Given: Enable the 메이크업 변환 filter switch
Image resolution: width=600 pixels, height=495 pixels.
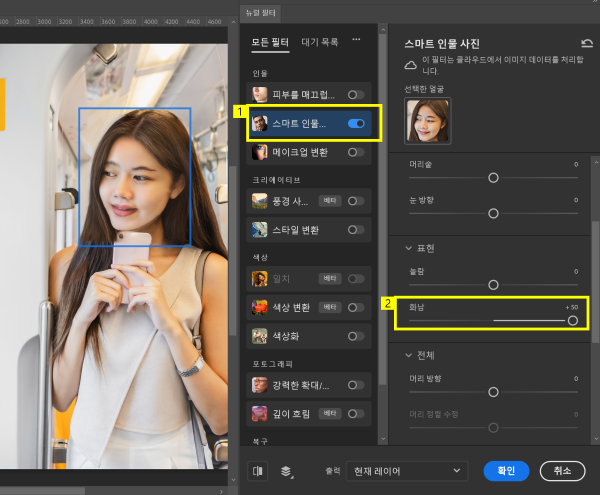Looking at the screenshot, I should (x=356, y=152).
